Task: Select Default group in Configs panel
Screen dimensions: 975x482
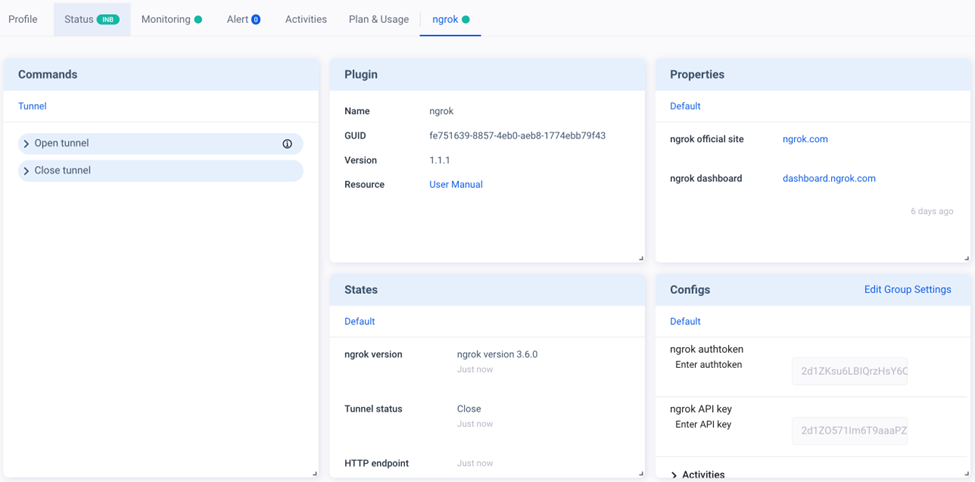Action: 685,322
